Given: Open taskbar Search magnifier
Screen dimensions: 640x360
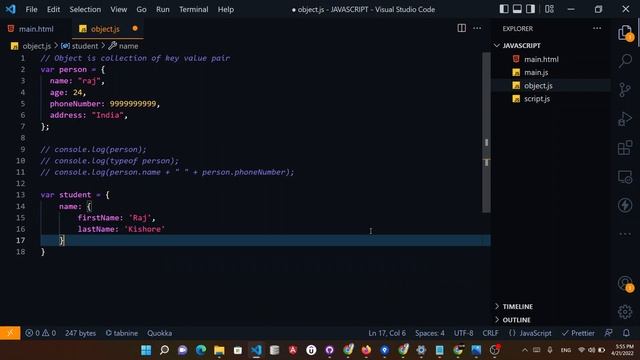Looking at the screenshot, I should (x=164, y=350).
